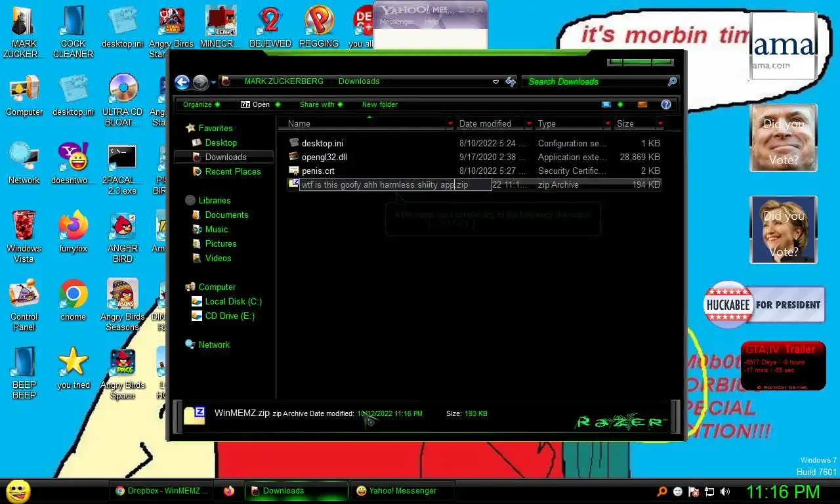The image size is (840, 504).
Task: Open the Size column filter dropdown
Action: tap(660, 123)
